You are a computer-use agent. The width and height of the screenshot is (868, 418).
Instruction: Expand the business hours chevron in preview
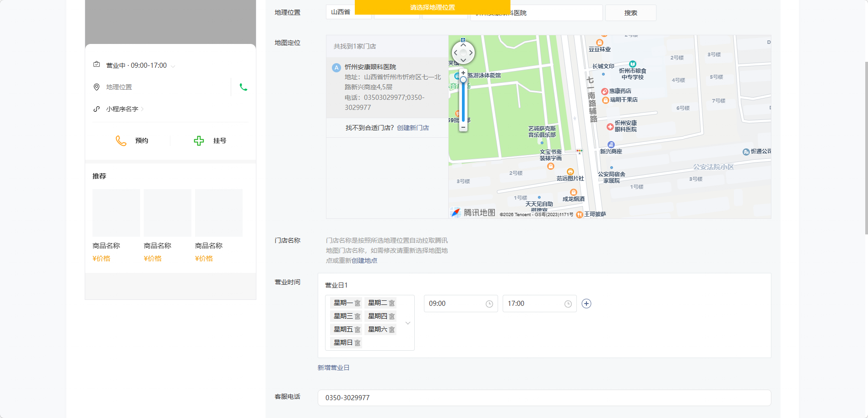(173, 66)
